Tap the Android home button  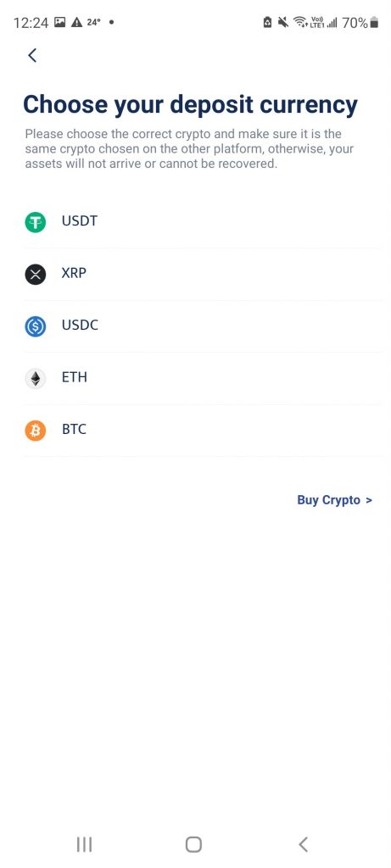click(193, 844)
